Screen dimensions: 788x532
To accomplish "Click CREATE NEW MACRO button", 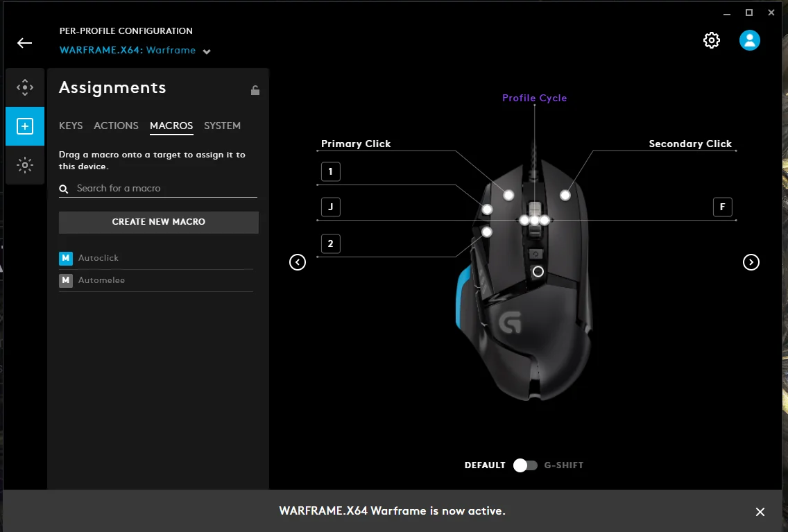I will tap(159, 222).
